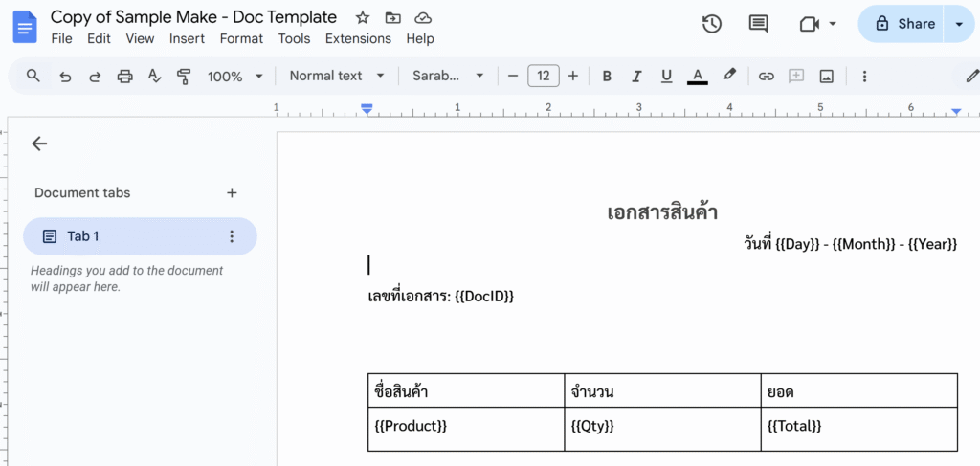This screenshot has height=466, width=980.
Task: Select the paint format roller icon
Action: 185,77
